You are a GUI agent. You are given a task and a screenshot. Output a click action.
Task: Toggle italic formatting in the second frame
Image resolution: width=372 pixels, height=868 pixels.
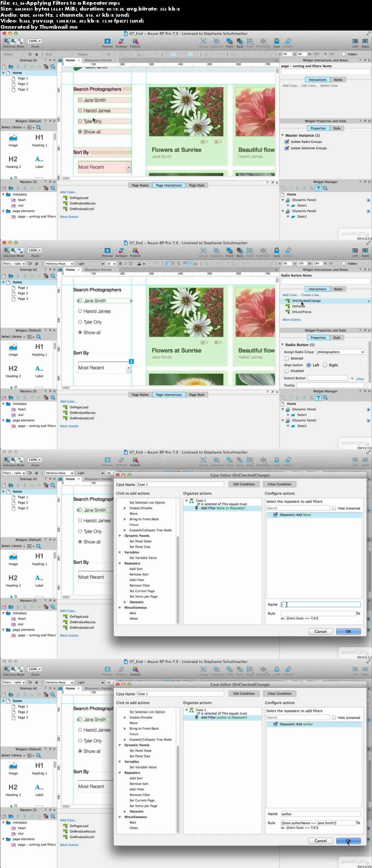125,264
